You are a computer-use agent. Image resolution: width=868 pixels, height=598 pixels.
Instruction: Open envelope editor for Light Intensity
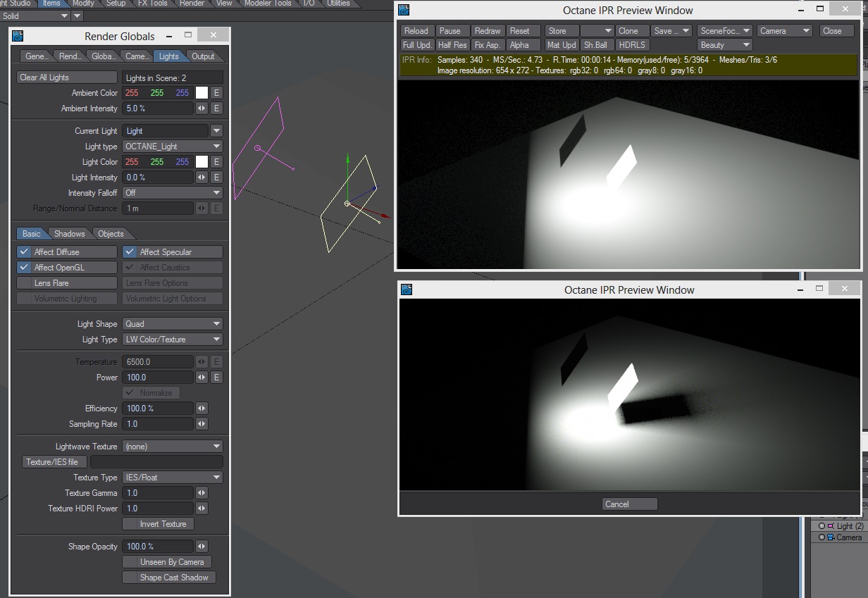click(x=216, y=177)
